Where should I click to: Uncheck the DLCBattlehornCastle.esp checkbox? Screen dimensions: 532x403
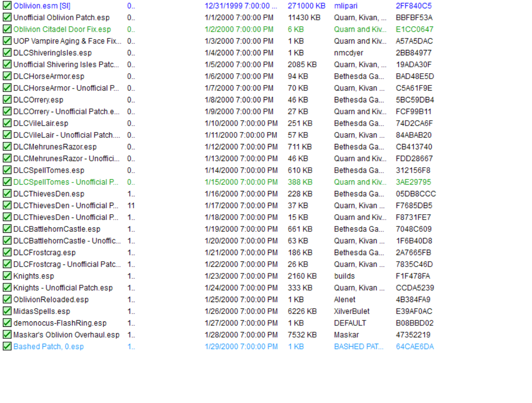(x=7, y=229)
